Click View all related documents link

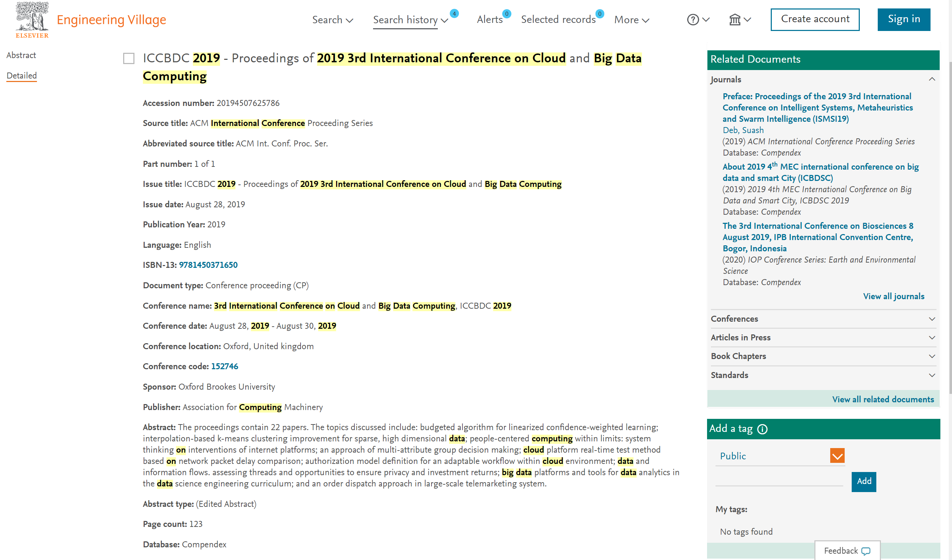(883, 400)
